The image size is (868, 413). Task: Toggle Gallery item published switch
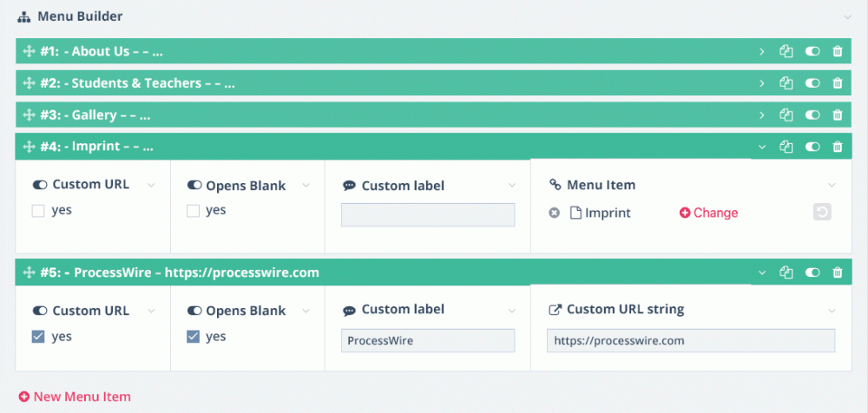[812, 115]
